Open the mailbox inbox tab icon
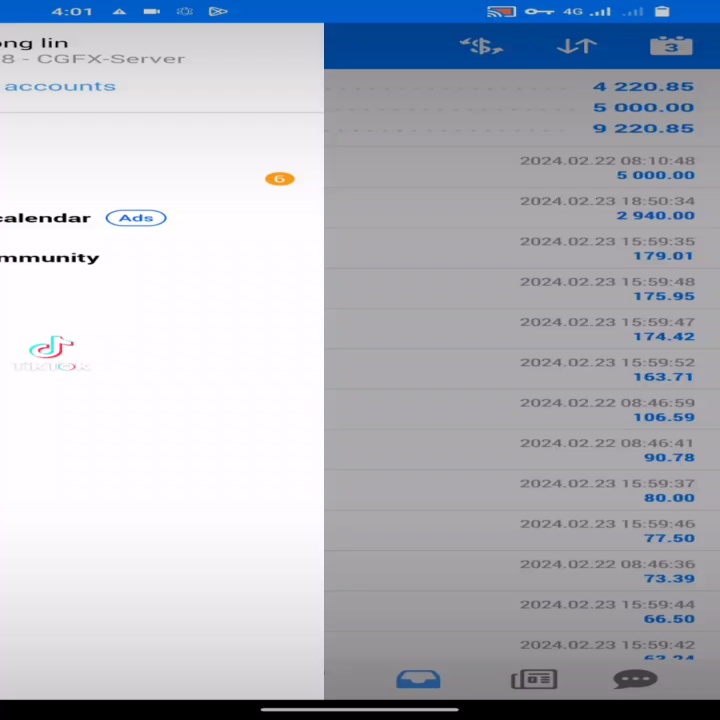 pos(418,679)
